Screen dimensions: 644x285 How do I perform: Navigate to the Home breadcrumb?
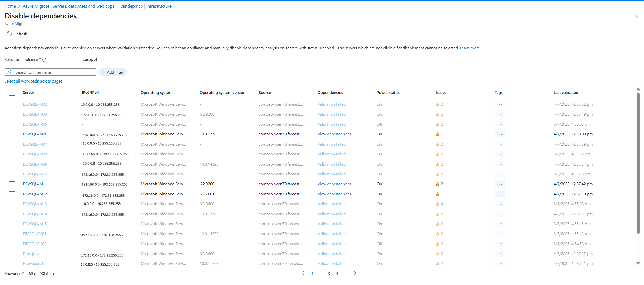point(10,6)
